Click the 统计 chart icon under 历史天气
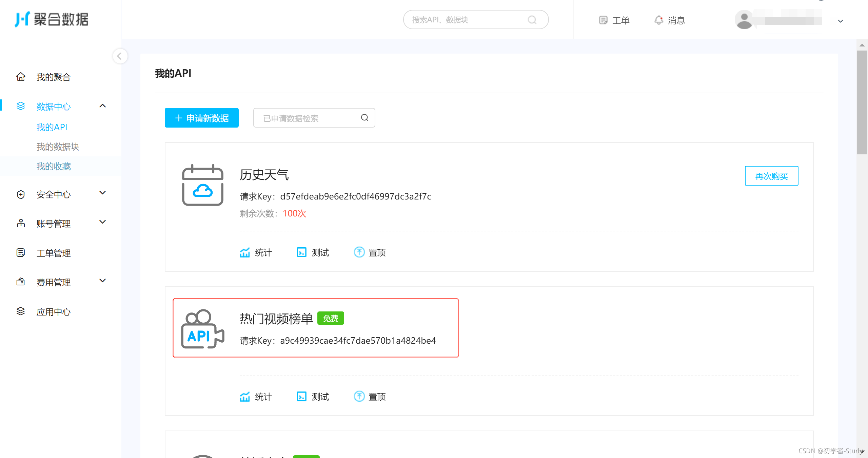 point(245,252)
